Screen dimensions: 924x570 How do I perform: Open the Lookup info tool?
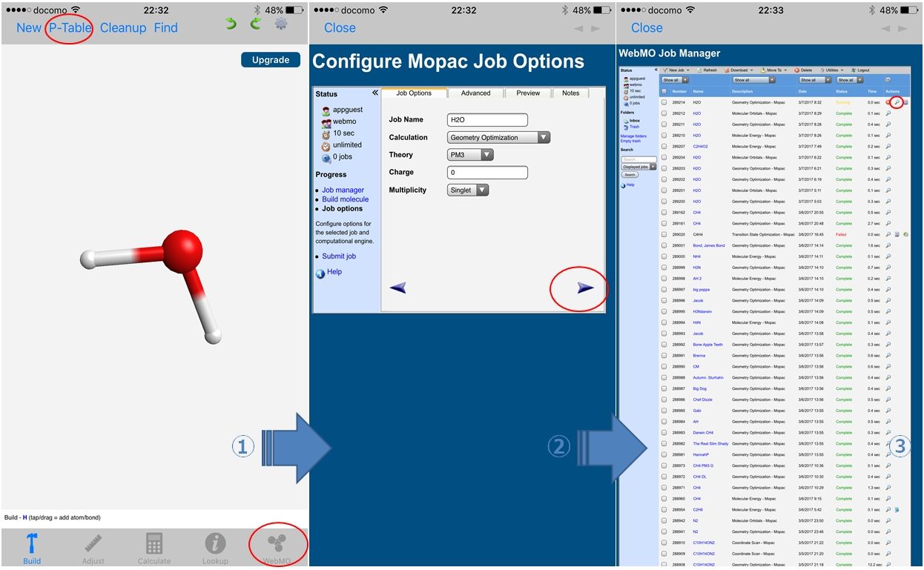pyautogui.click(x=215, y=549)
